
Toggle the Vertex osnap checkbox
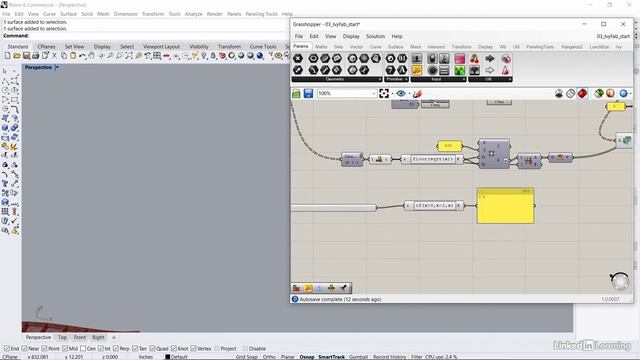193,349
